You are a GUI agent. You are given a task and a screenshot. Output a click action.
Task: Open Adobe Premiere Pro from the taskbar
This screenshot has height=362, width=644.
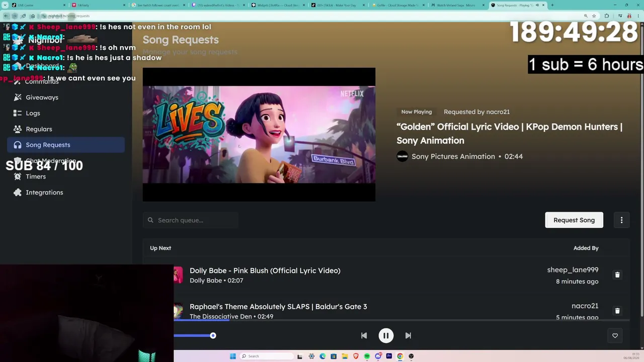point(389,356)
